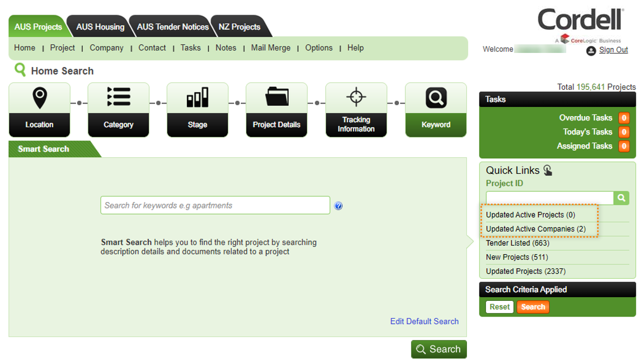Switch to the AUS Housing tab
The image size is (644, 363).
point(100,26)
